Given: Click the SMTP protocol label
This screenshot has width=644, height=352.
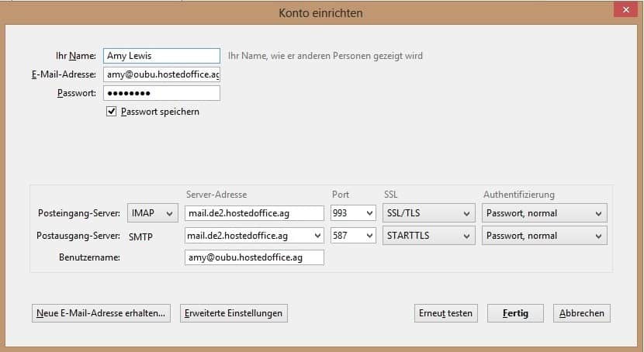Looking at the screenshot, I should point(140,236).
